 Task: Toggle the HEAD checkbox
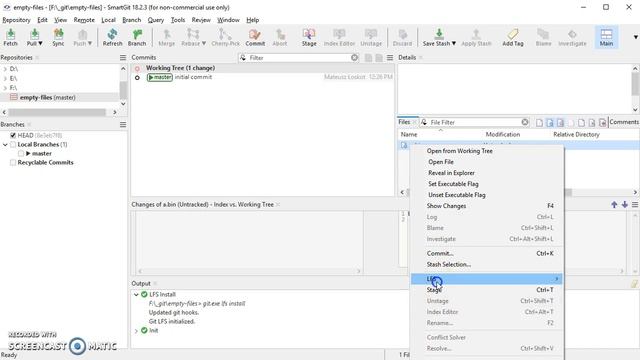pos(13,135)
